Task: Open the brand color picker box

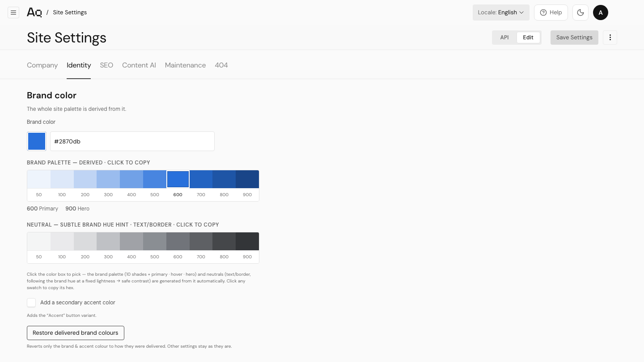Action: point(37,141)
